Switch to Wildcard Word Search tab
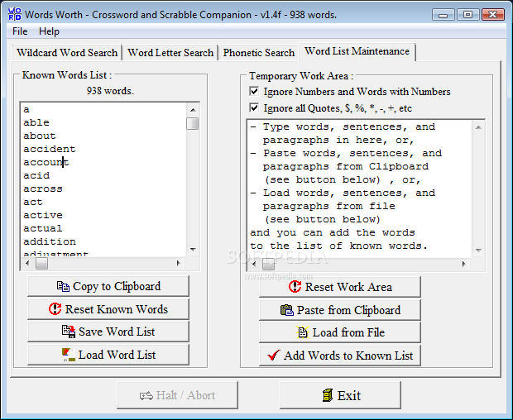The height and width of the screenshot is (420, 513). [67, 53]
